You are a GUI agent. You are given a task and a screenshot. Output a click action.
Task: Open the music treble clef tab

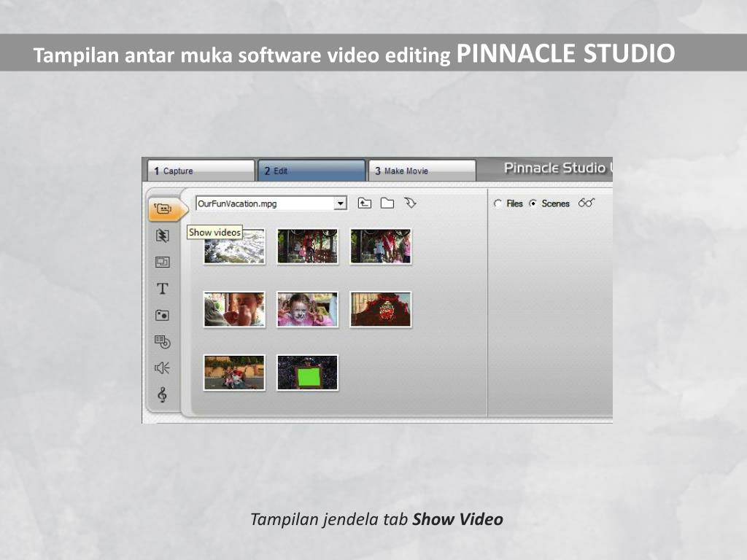(x=162, y=394)
